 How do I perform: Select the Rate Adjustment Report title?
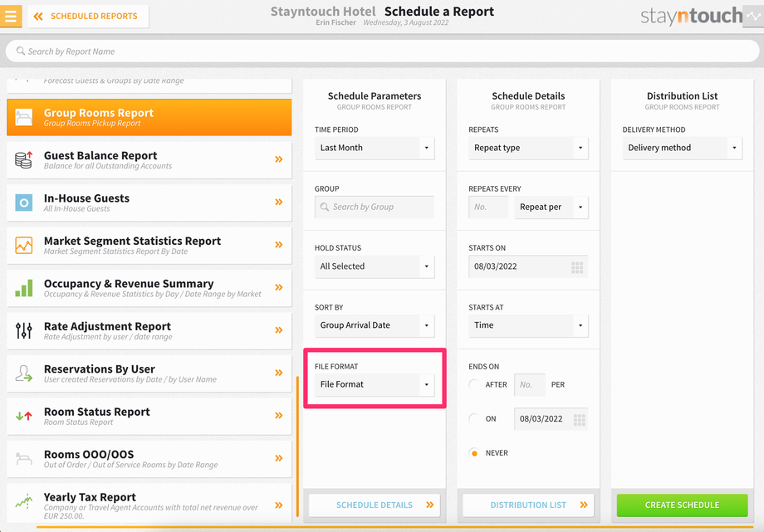(x=107, y=326)
